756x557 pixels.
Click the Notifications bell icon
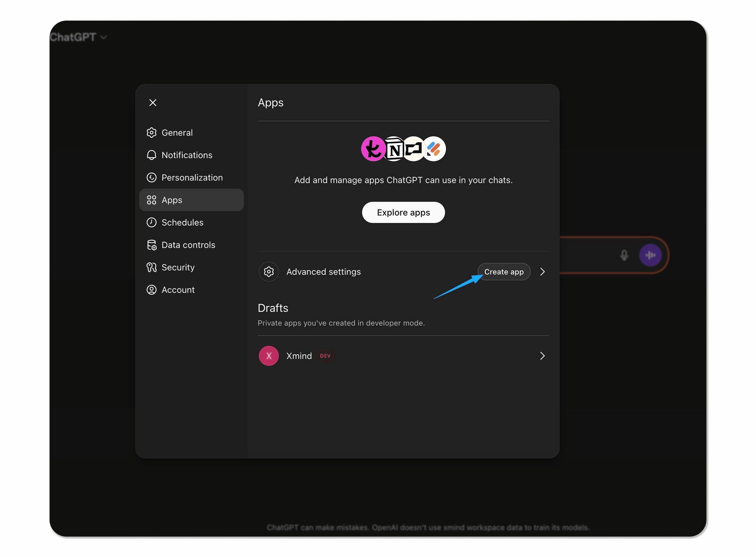pyautogui.click(x=152, y=155)
